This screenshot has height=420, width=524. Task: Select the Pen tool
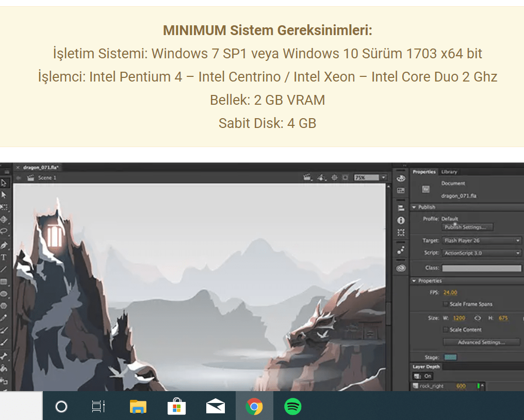(x=4, y=245)
